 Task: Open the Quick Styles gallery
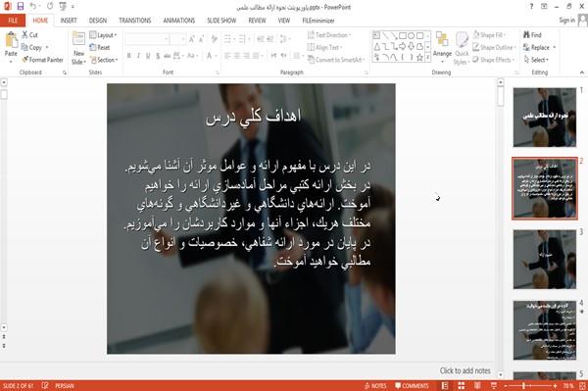(x=462, y=48)
